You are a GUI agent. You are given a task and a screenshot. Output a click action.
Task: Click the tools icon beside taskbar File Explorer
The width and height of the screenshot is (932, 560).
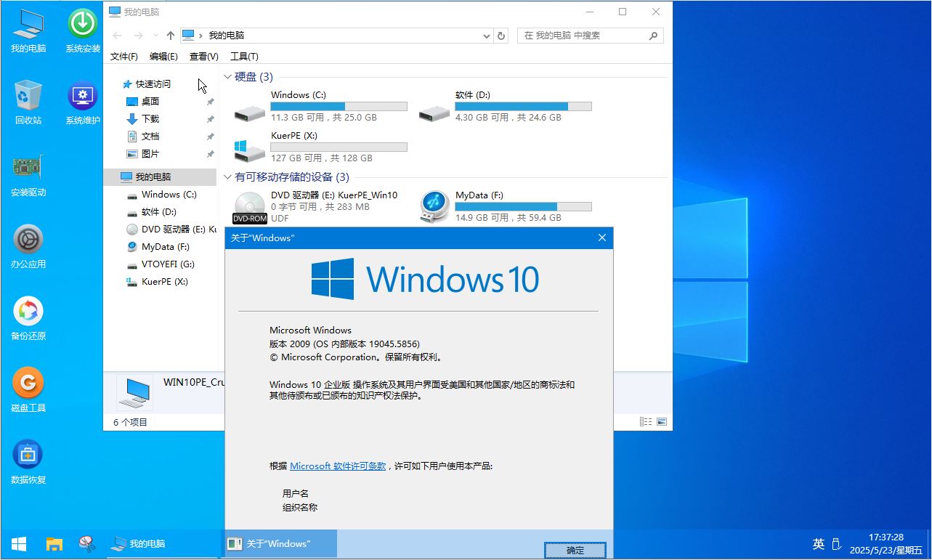coord(86,544)
